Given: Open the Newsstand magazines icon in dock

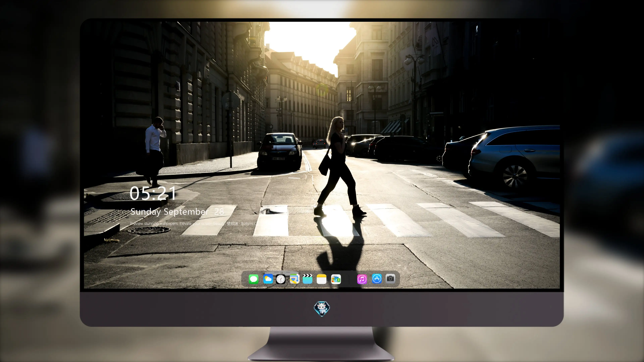Looking at the screenshot, I should click(x=336, y=279).
